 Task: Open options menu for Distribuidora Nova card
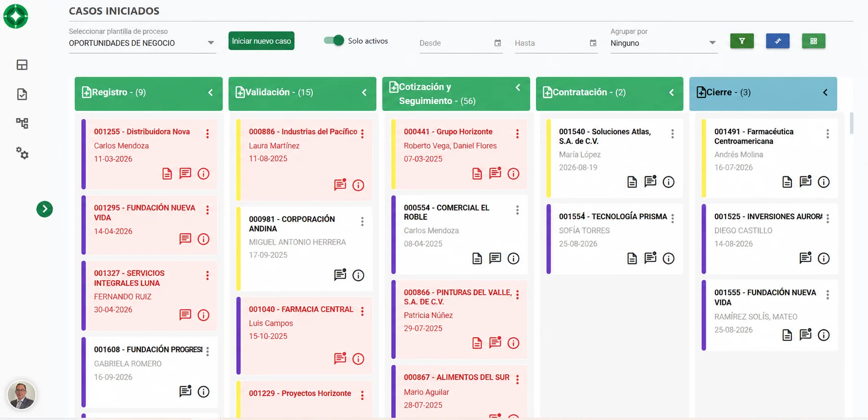[x=207, y=134]
